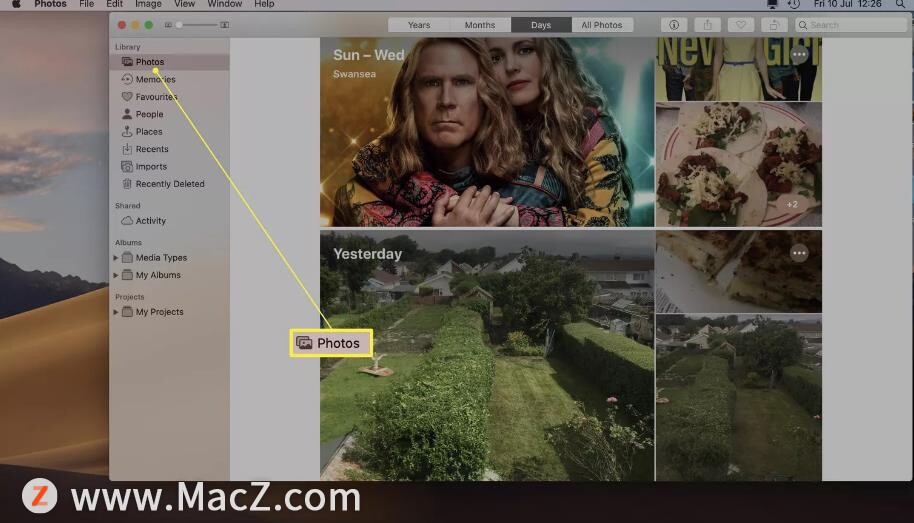Image resolution: width=914 pixels, height=523 pixels.
Task: Expand the My Projects disclosure triangle
Action: 115,312
